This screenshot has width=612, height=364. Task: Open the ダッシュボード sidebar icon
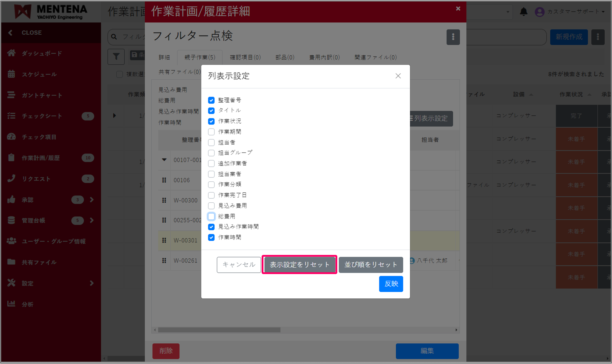tap(12, 53)
